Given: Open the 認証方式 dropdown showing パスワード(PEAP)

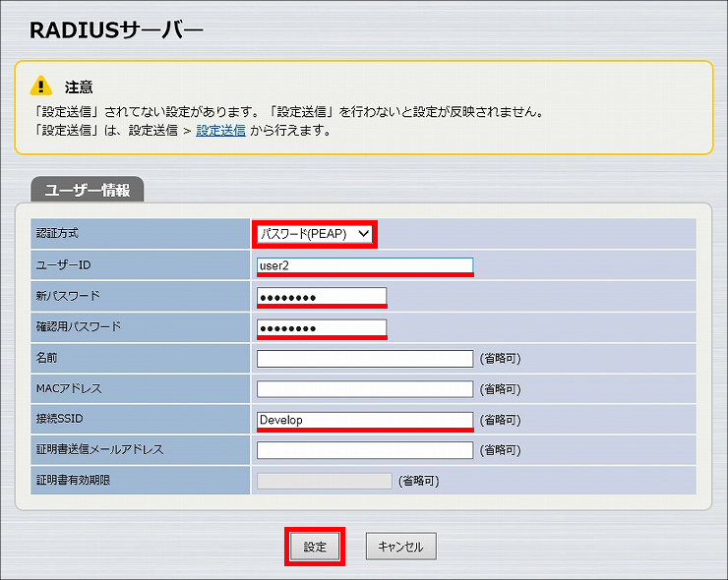Looking at the screenshot, I should (315, 234).
